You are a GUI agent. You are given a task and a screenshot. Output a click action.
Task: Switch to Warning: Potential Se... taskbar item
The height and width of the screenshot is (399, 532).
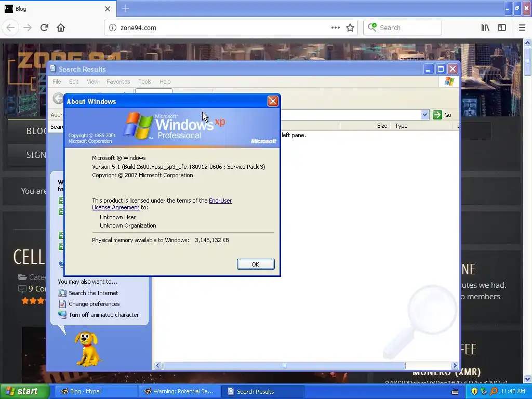point(179,392)
